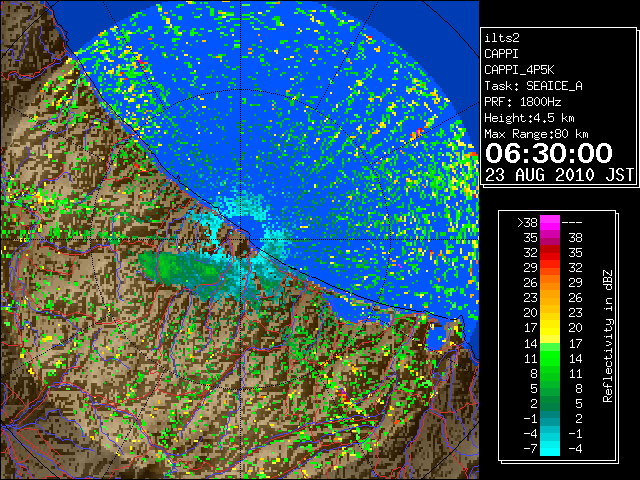Click the 'CAPPI_4P5K' product label
This screenshot has width=640, height=480.
pos(519,70)
